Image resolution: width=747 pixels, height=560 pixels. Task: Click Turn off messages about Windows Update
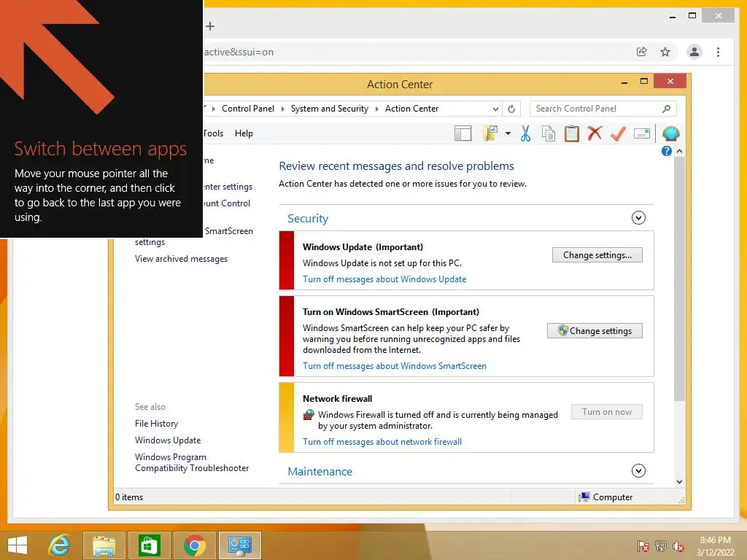[x=384, y=279]
